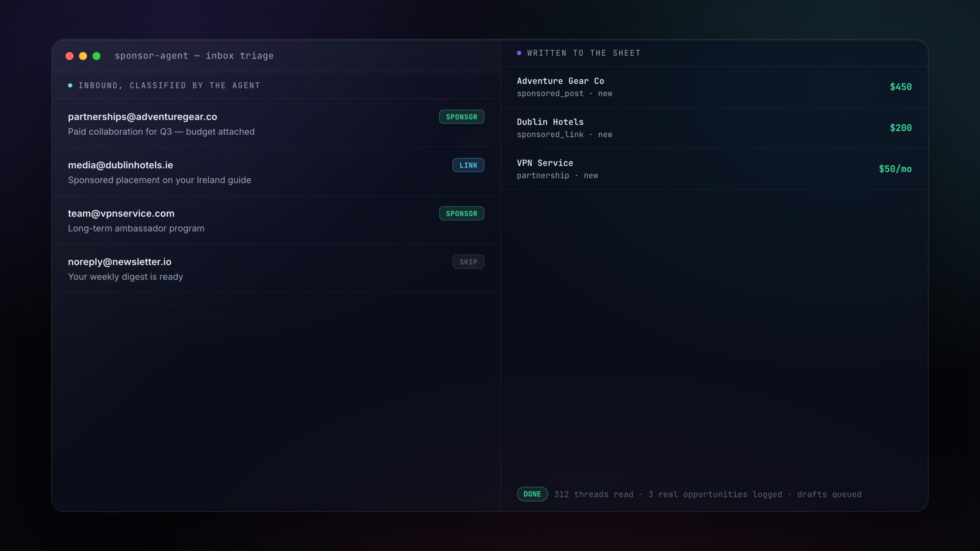Open the noreply@newsletter.io email

pos(276,268)
